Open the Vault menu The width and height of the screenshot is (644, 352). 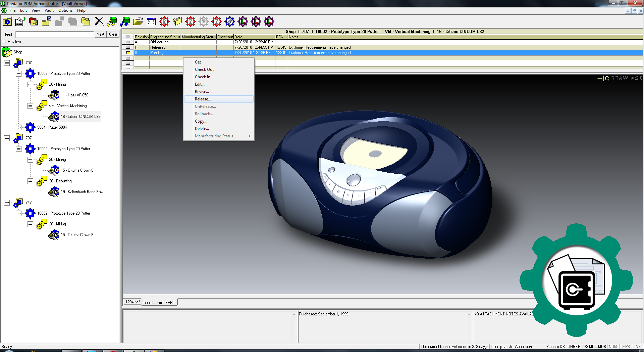pos(49,10)
